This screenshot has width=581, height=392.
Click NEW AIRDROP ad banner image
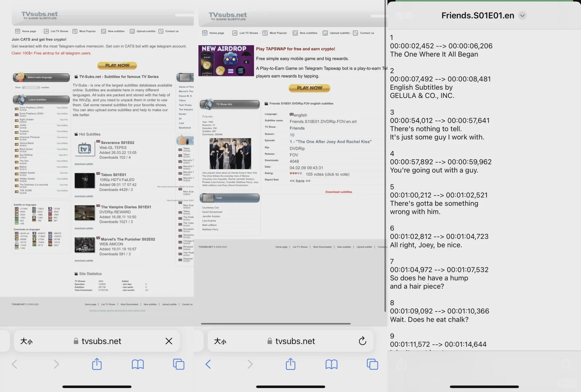(x=226, y=61)
